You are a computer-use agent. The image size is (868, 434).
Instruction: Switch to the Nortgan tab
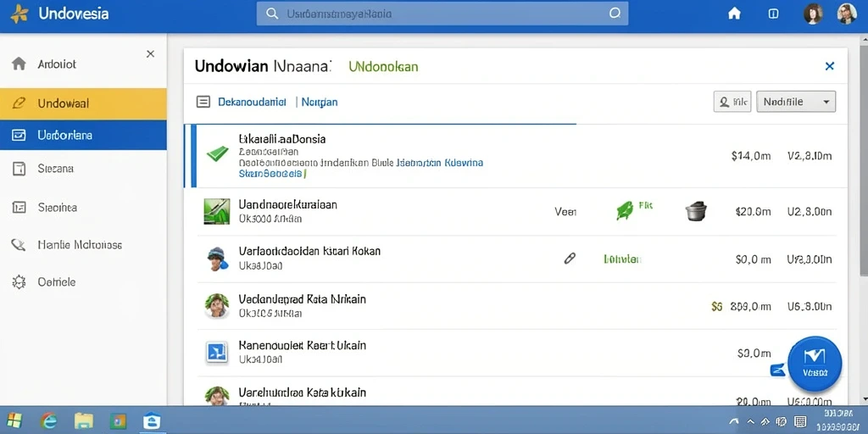(320, 102)
